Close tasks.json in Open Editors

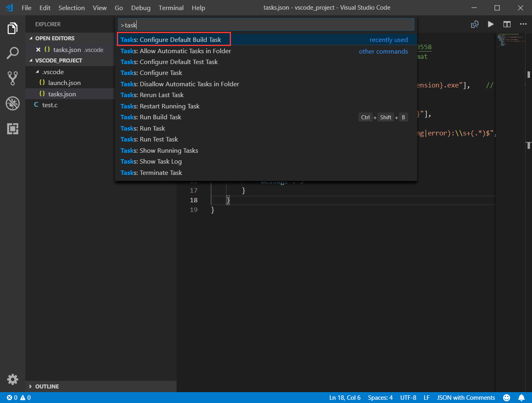click(38, 50)
